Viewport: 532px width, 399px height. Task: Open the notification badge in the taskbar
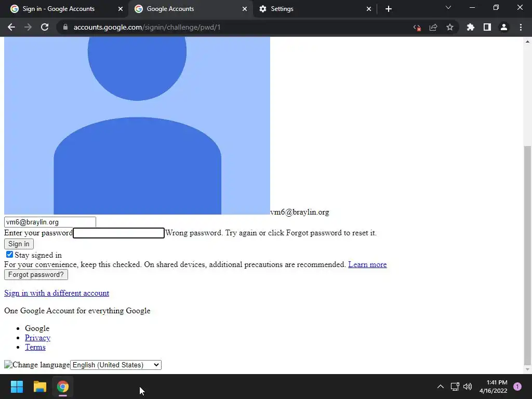tap(517, 387)
